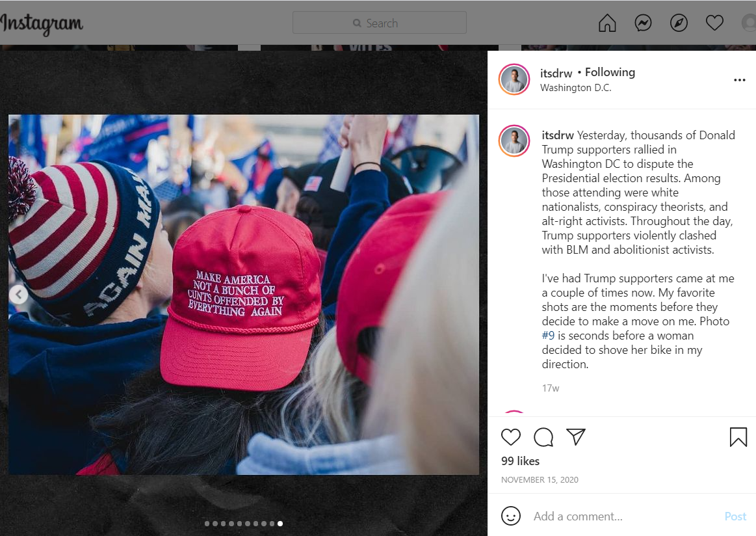The width and height of the screenshot is (756, 536).
Task: Open the Washington D.C. location link
Action: (x=576, y=88)
